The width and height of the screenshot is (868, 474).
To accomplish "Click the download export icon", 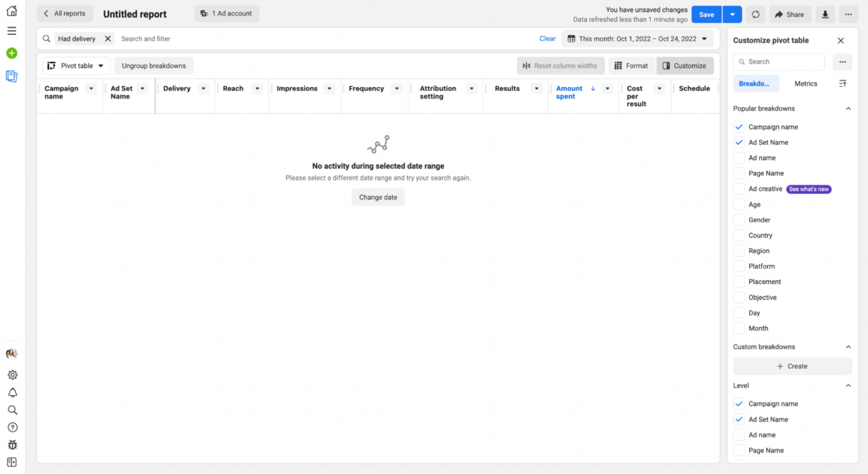I will 825,14.
